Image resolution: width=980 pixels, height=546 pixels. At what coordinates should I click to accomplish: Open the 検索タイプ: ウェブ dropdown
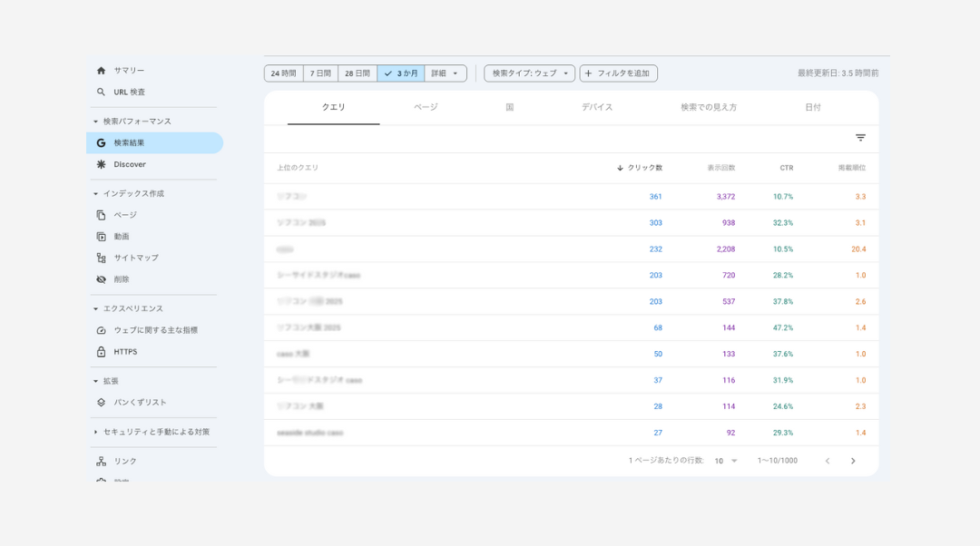tap(529, 73)
